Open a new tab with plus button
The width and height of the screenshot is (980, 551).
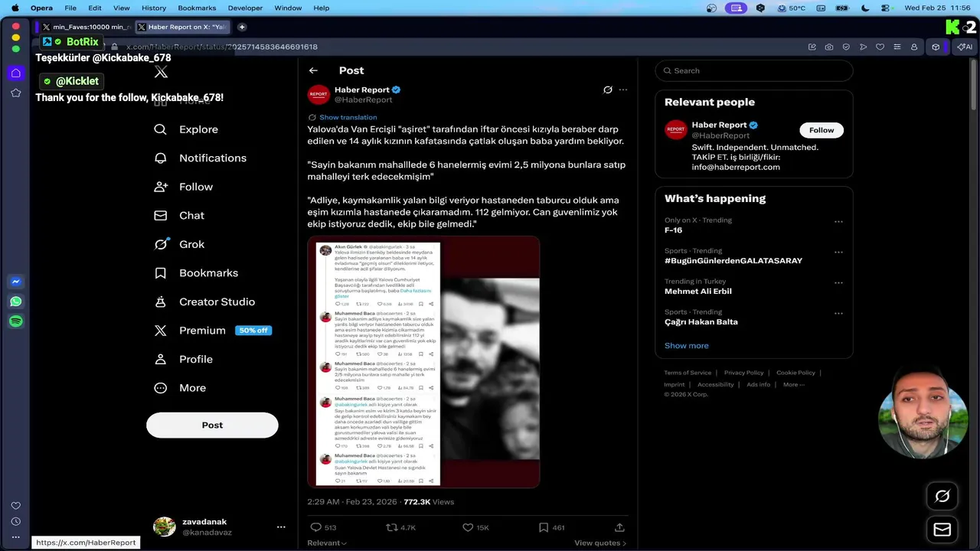pos(242,27)
